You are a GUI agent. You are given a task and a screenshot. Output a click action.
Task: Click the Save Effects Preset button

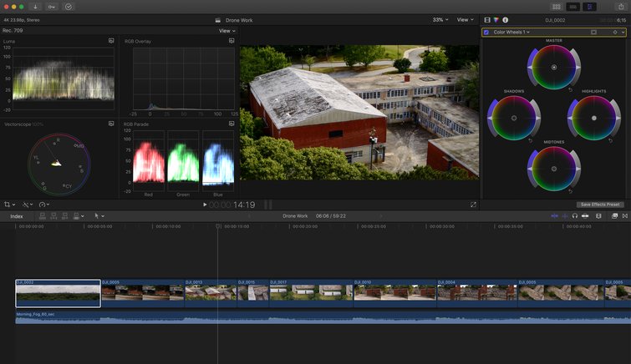tap(599, 205)
